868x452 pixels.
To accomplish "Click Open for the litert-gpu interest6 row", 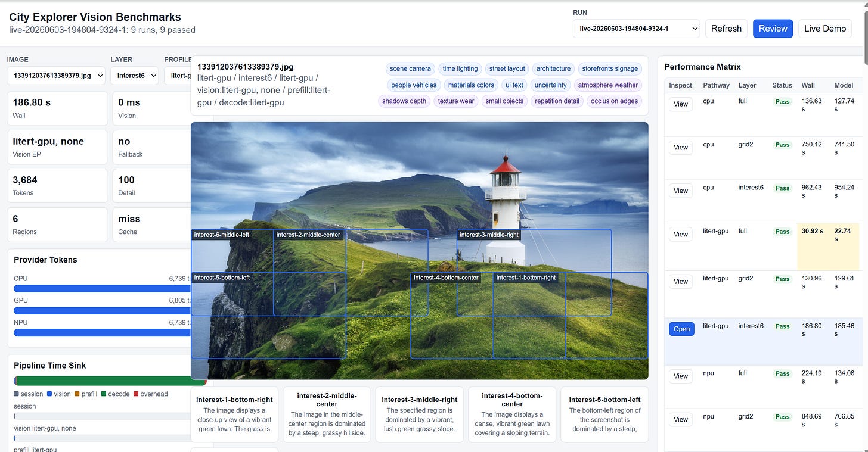I will point(681,329).
